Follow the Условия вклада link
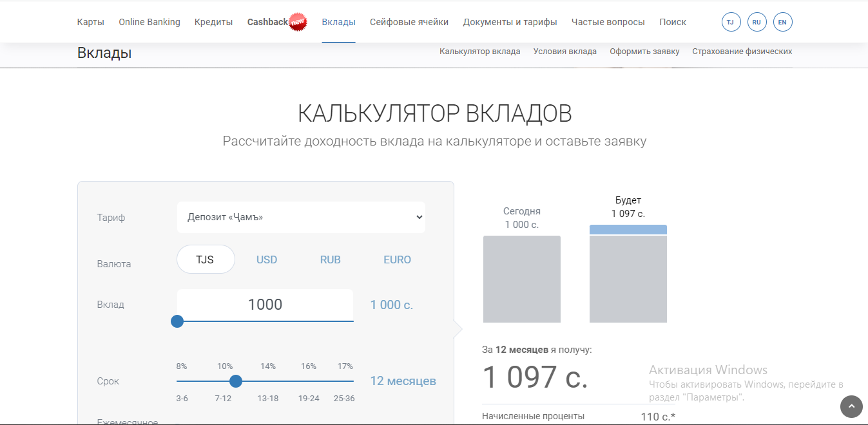The image size is (868, 425). [564, 52]
